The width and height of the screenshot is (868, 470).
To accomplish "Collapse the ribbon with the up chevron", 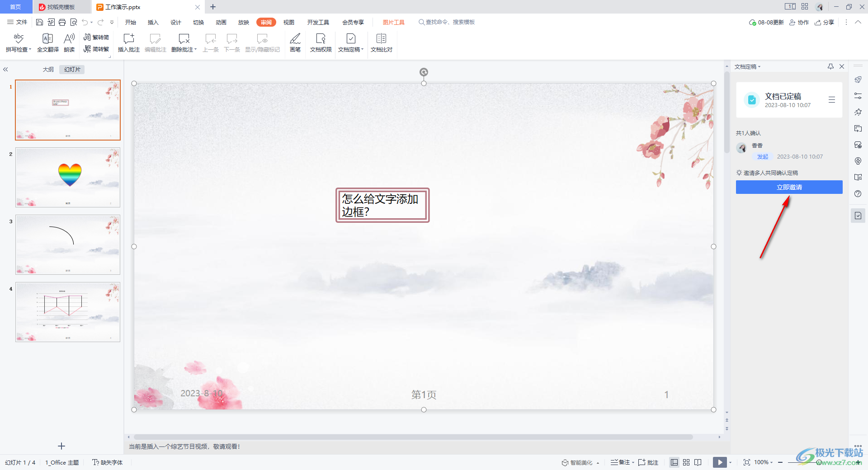I will pos(858,22).
